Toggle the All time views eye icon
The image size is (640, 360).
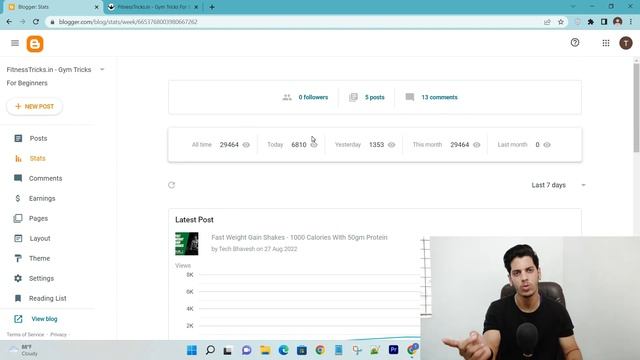(246, 144)
